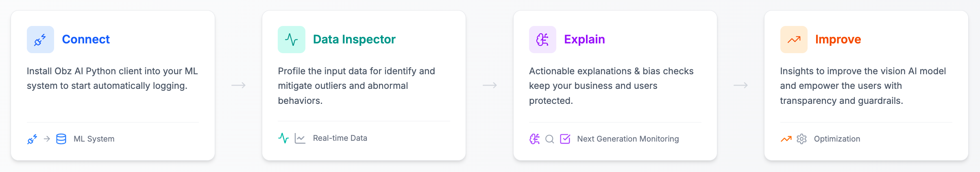Click the purple brain icon beside Explain

[542, 40]
